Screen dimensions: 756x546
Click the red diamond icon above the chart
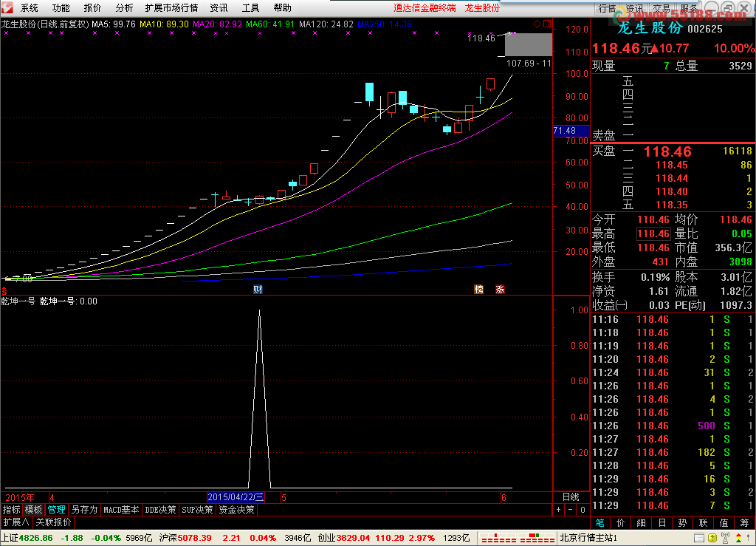(x=537, y=24)
